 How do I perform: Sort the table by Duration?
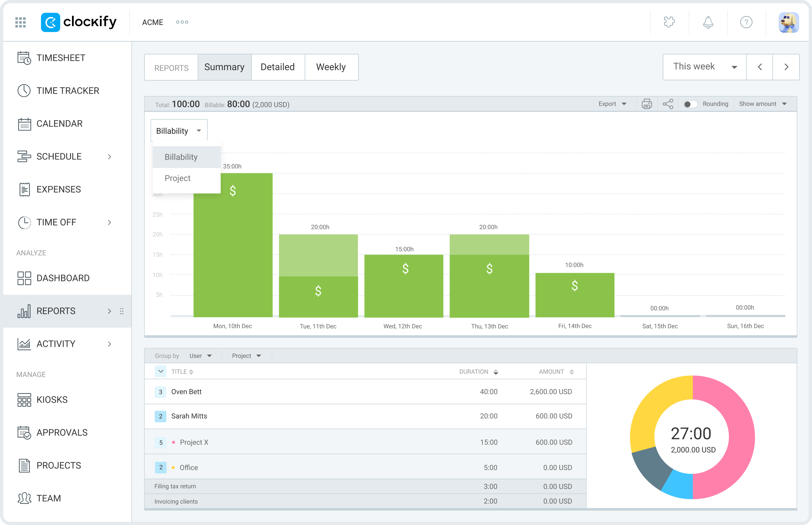[496, 371]
